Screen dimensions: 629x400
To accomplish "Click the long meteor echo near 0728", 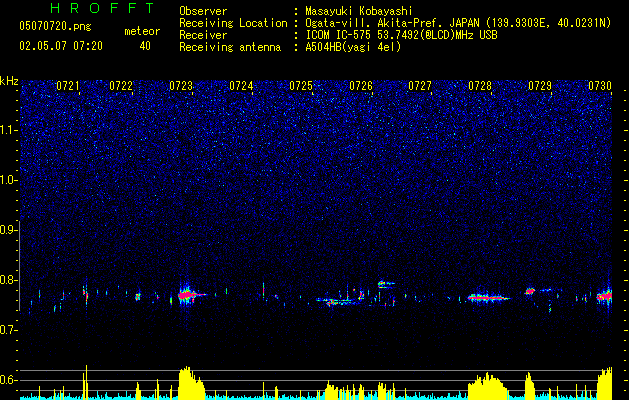I will [x=488, y=298].
